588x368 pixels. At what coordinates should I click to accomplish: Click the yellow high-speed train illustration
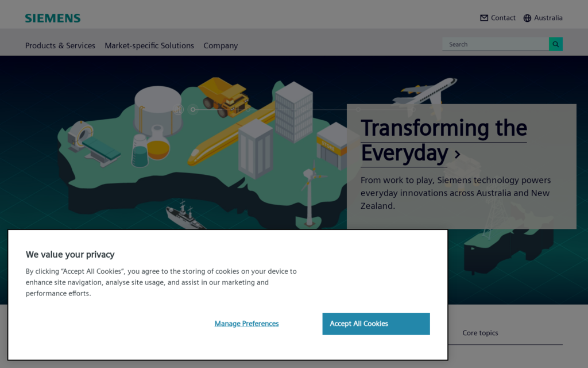click(x=230, y=137)
